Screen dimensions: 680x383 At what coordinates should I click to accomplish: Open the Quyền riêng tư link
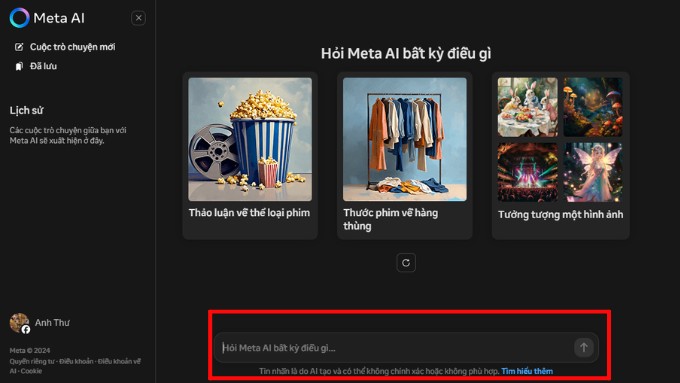coord(32,361)
